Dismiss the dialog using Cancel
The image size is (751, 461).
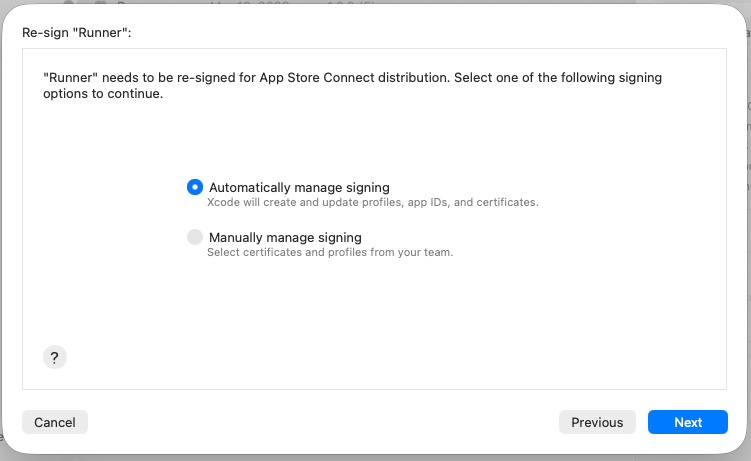click(55, 422)
